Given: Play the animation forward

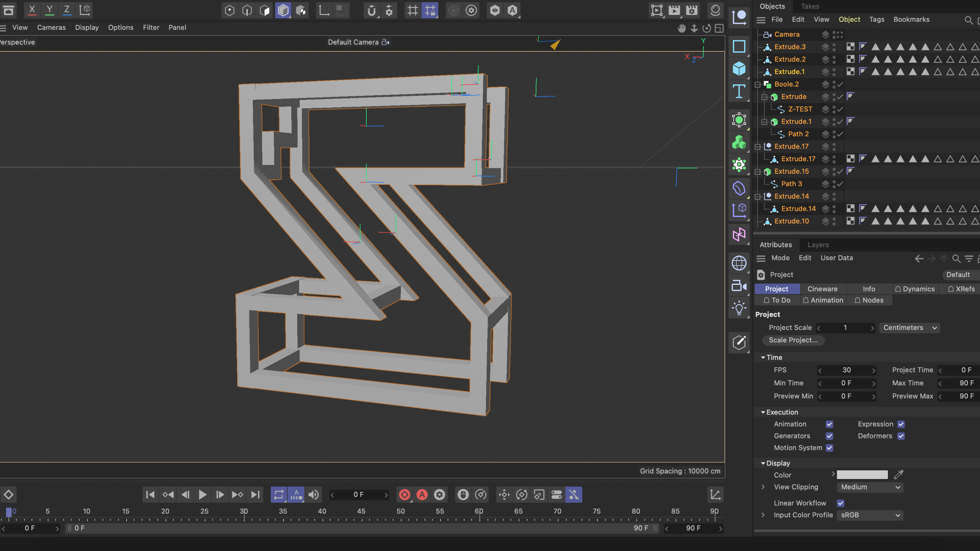Looking at the screenshot, I should point(202,495).
